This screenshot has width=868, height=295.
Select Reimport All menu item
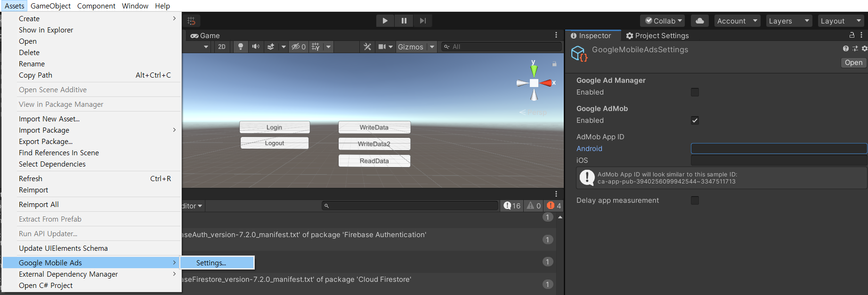[x=92, y=204]
